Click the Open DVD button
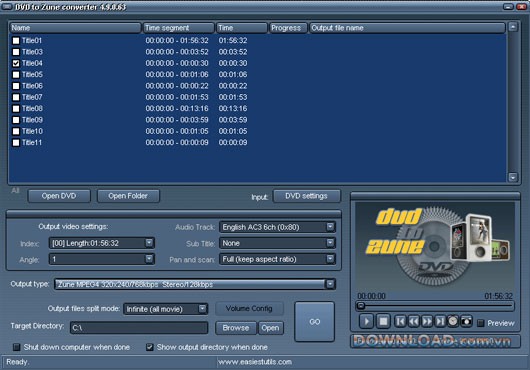The image size is (530, 370). tap(59, 196)
